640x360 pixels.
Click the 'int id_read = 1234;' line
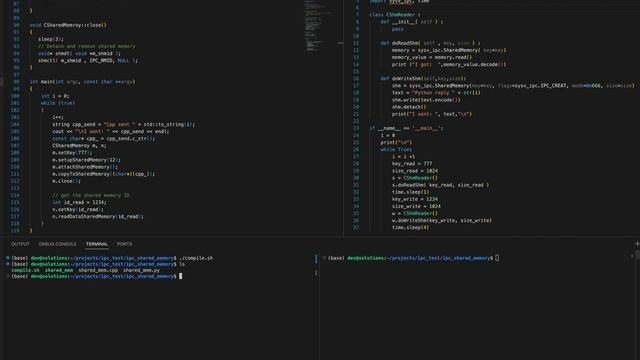(79, 202)
